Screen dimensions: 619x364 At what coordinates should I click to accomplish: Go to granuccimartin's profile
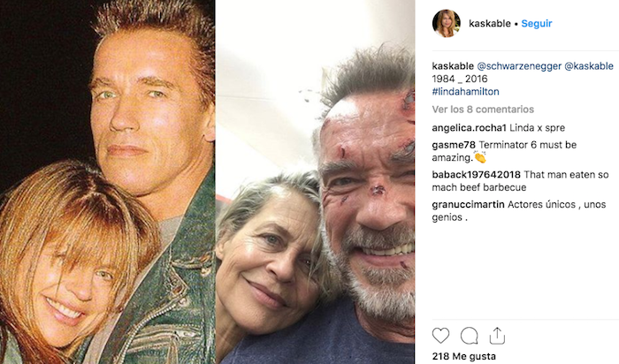(x=469, y=205)
